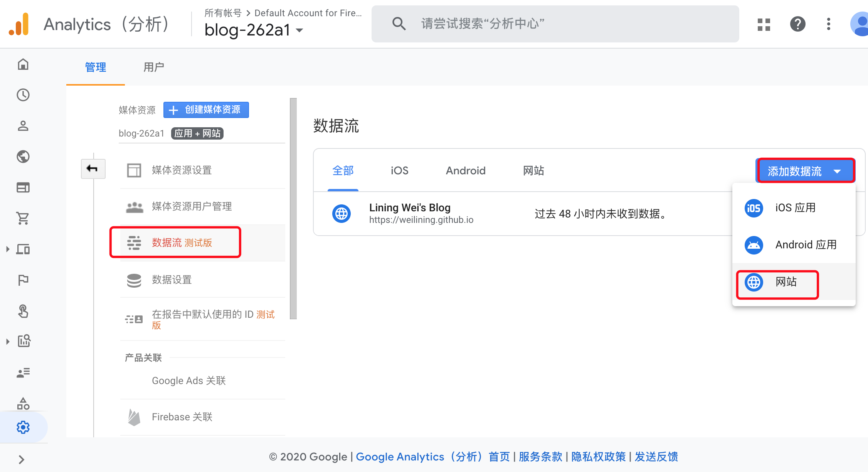Click the search field for 分析中心
This screenshot has width=868, height=472.
point(555,24)
